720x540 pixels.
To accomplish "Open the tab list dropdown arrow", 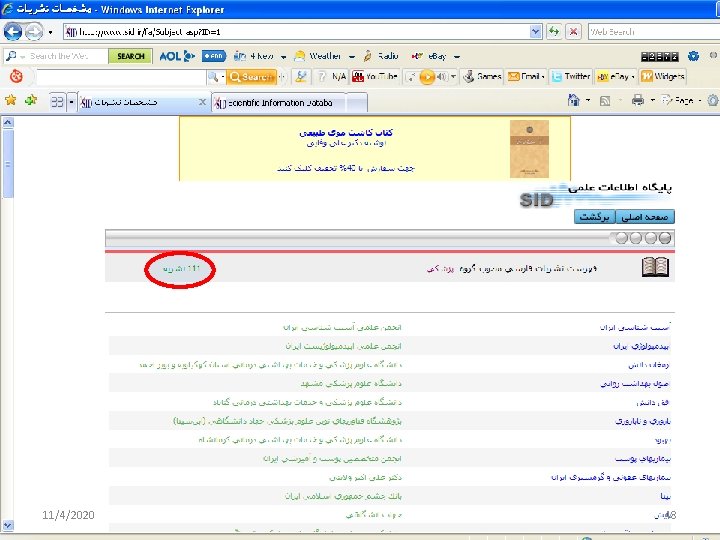I will (x=71, y=101).
